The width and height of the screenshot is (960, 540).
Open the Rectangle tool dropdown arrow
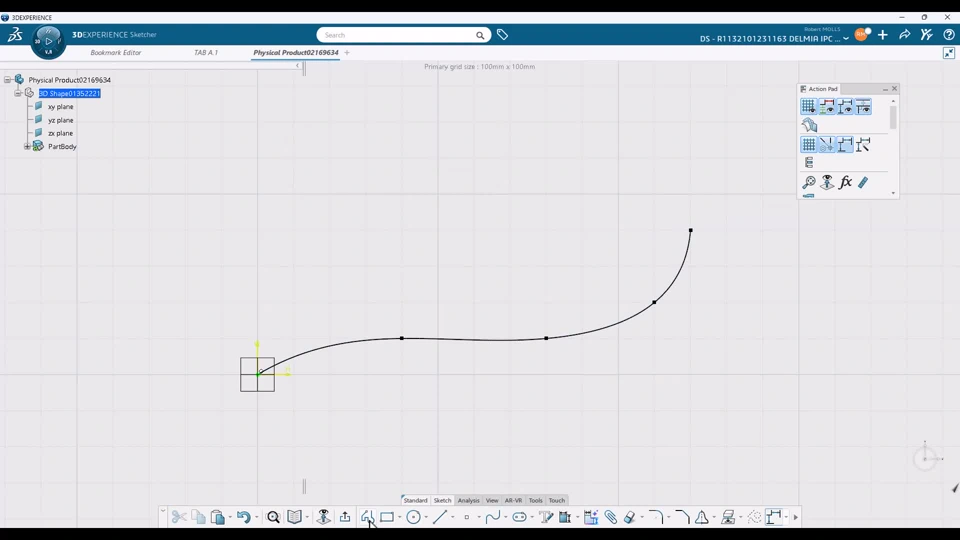pyautogui.click(x=399, y=518)
